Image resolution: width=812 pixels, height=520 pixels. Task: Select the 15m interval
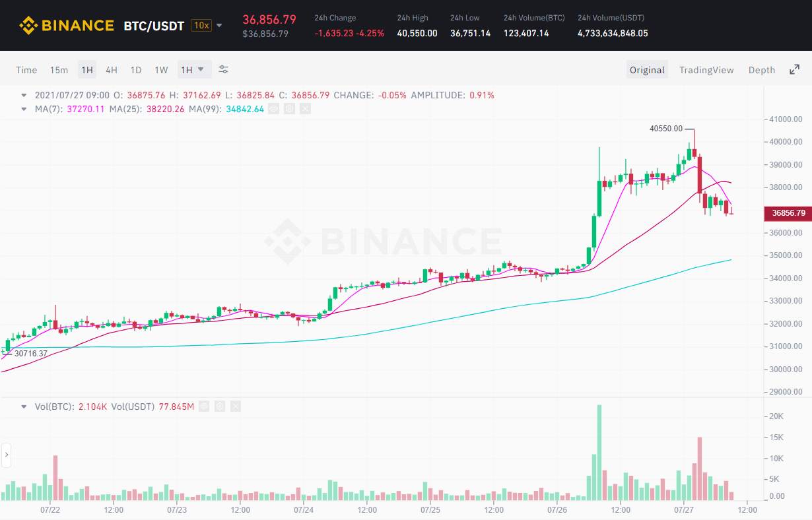click(x=59, y=70)
